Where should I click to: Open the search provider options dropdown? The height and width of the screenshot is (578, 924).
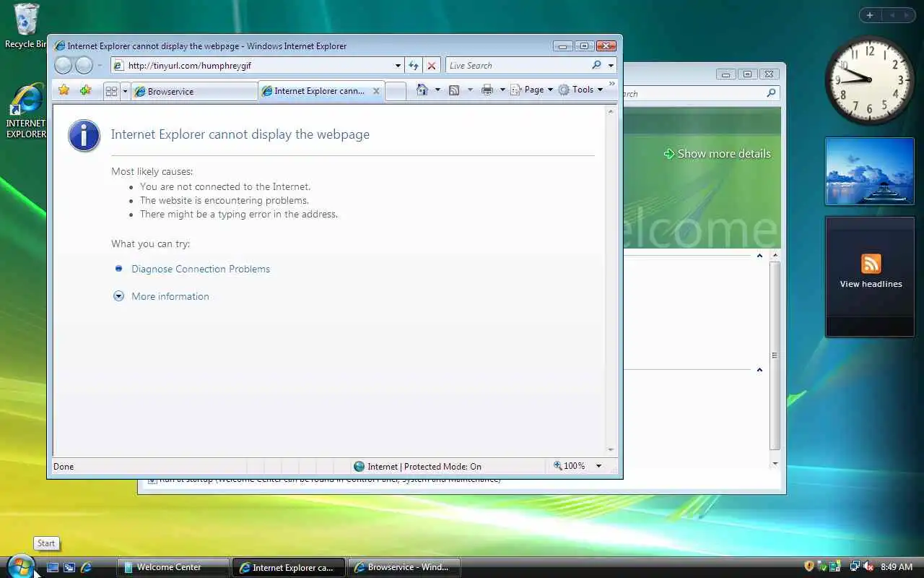(611, 66)
